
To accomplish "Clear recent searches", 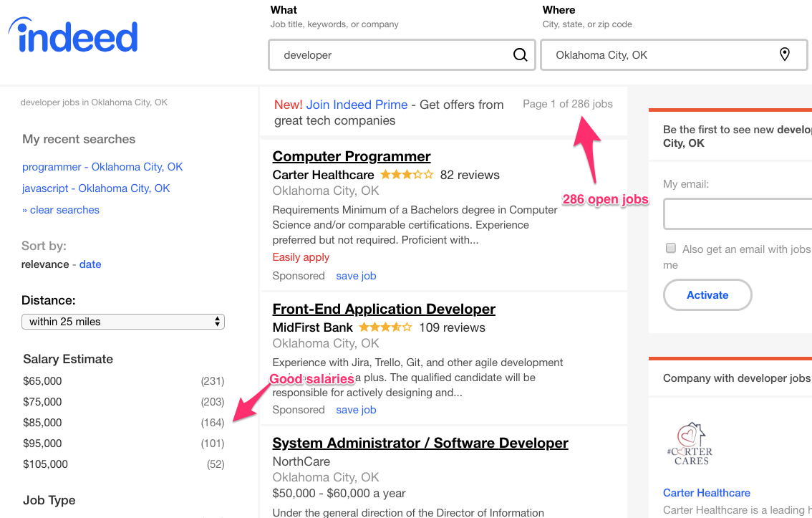I will (x=61, y=210).
